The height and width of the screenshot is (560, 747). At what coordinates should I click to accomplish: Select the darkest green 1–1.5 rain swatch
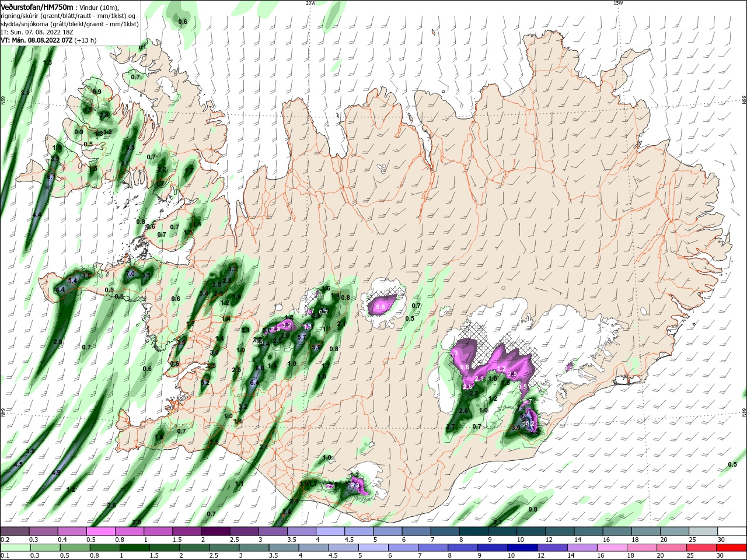tap(135, 548)
